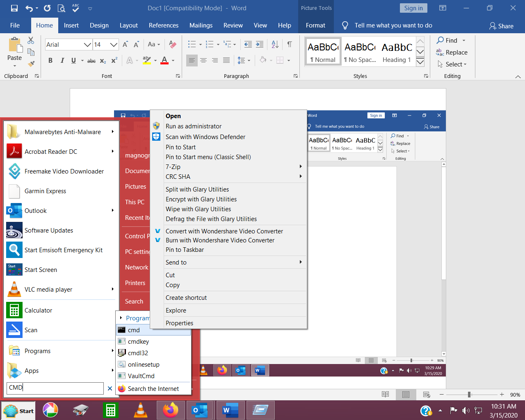Open the Font name dropdown showing Arial
This screenshot has height=420, width=525.
(x=87, y=44)
